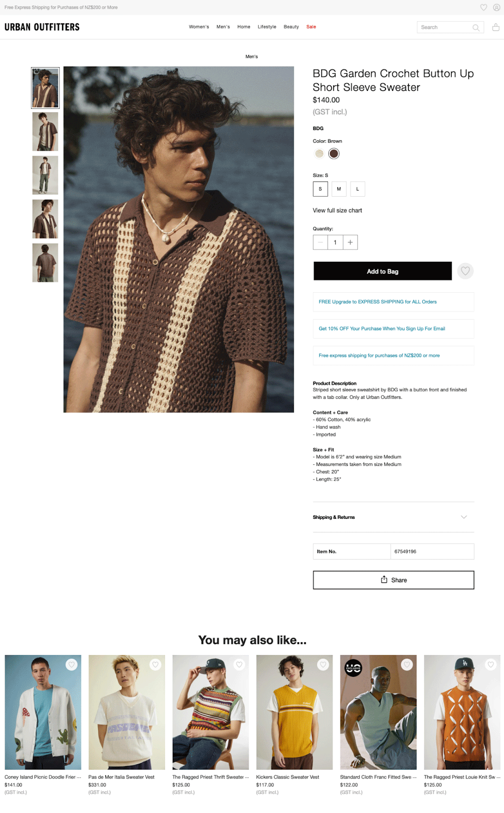Favorite the Coney Island Picnic Doodle cardigan
The image size is (504, 813).
pos(72,664)
